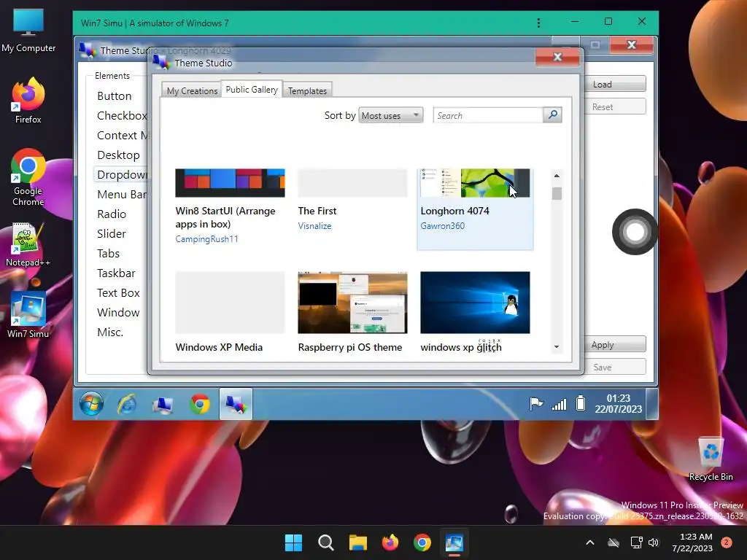747x560 pixels.
Task: Open Chrome in the Win7 taskbar
Action: pos(200,404)
